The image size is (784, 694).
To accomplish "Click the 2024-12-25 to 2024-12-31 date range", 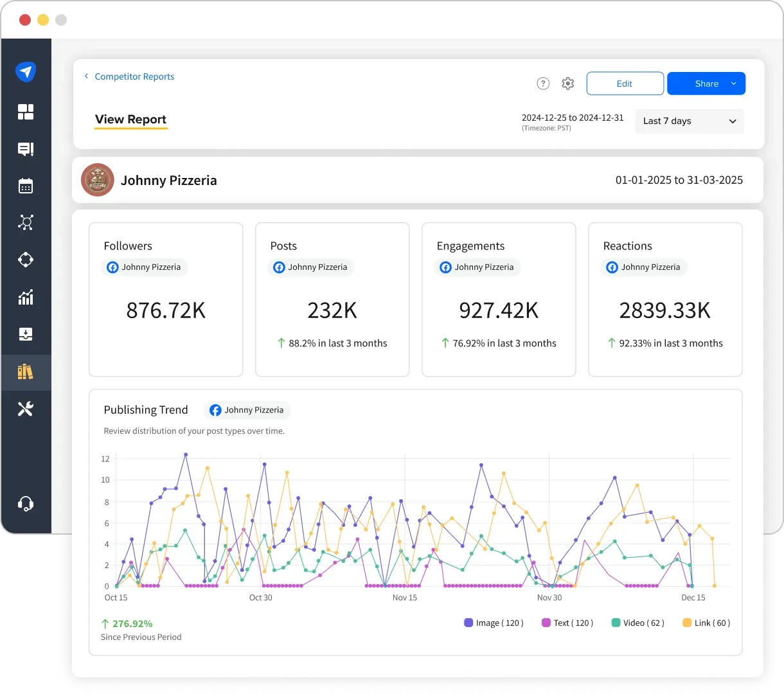I will click(x=573, y=118).
